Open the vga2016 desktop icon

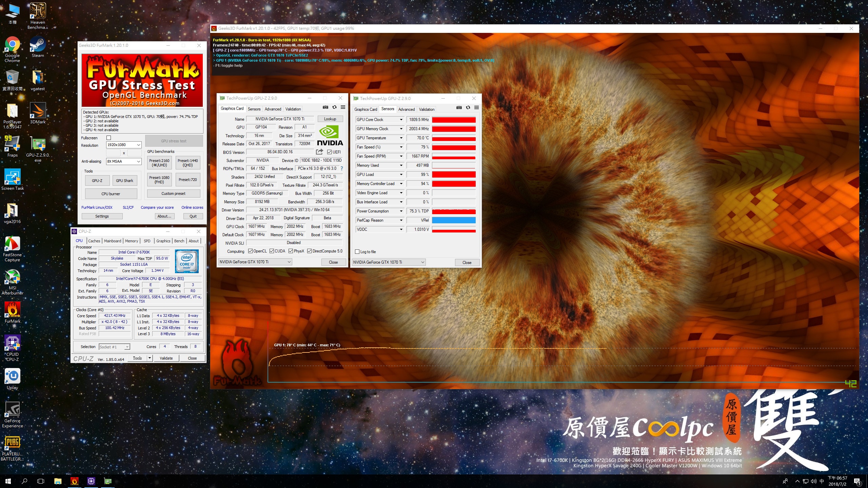click(12, 213)
